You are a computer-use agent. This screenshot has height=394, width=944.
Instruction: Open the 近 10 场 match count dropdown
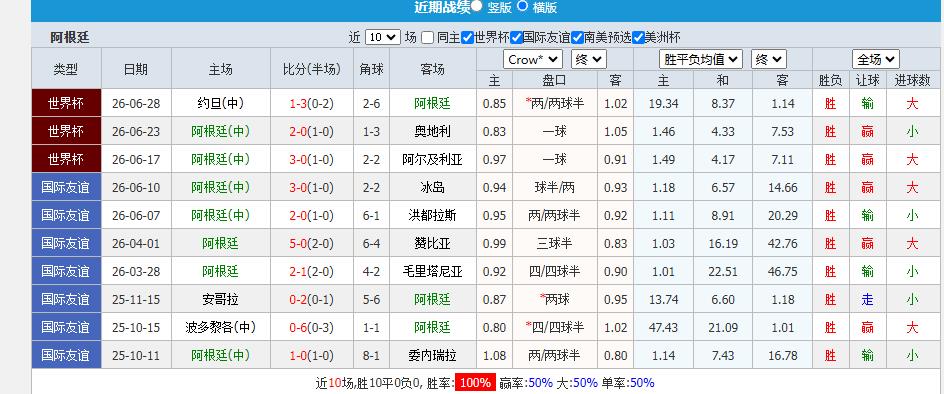[382, 37]
